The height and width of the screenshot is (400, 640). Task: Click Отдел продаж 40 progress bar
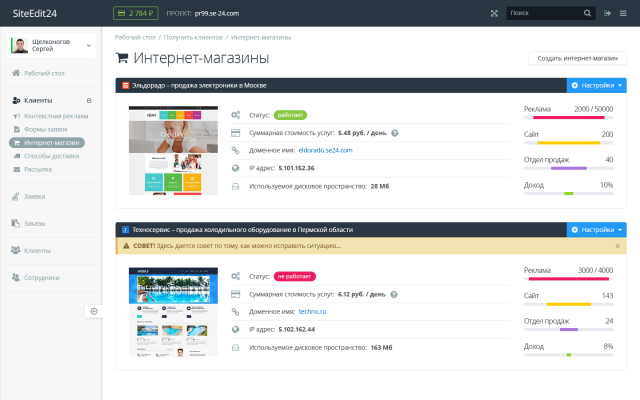(x=569, y=168)
